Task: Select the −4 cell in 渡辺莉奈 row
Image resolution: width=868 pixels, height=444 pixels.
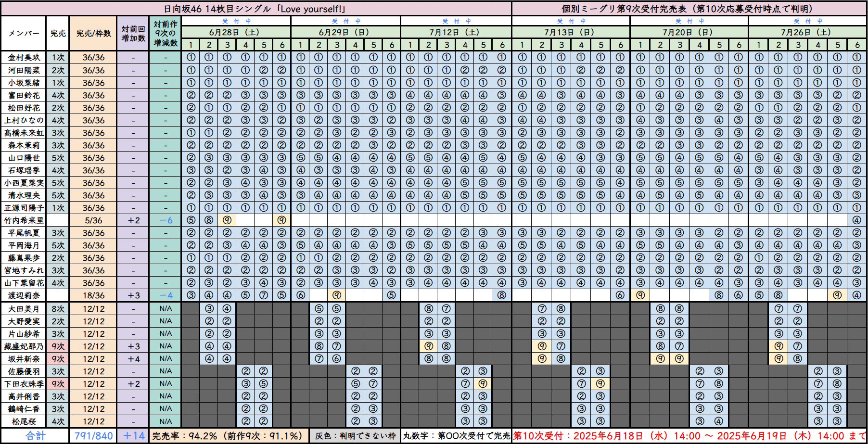Action: pos(166,295)
